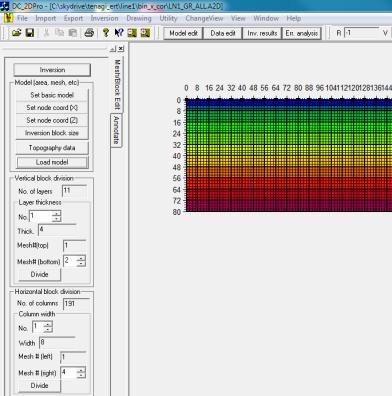The width and height of the screenshot is (392, 396).
Task: Increase Mesh # (right) value with up arrow
Action: [81, 370]
